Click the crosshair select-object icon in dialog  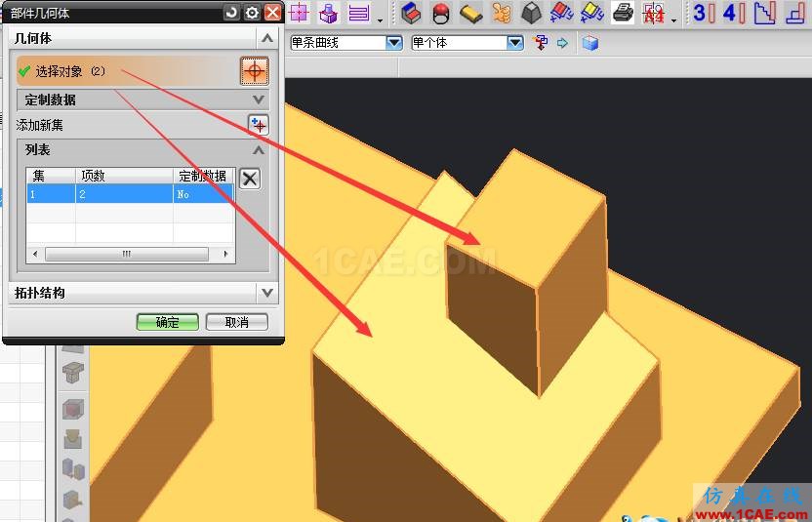pos(255,71)
